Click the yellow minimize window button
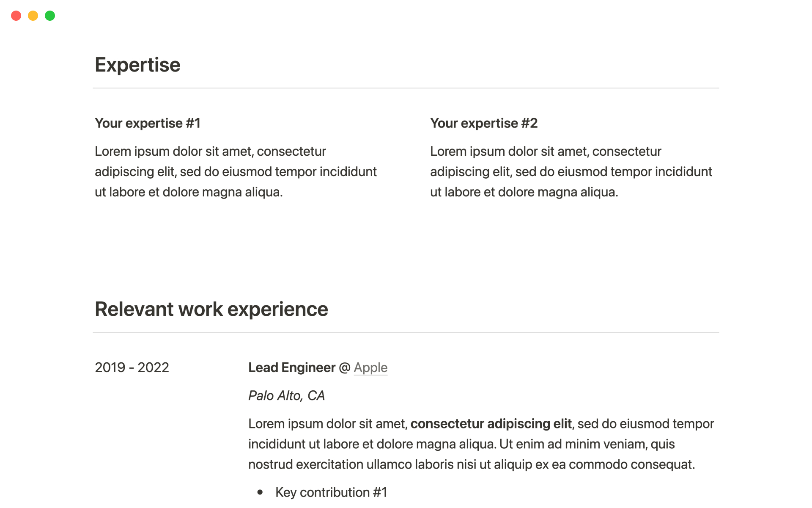This screenshot has height=508, width=812. [x=33, y=16]
